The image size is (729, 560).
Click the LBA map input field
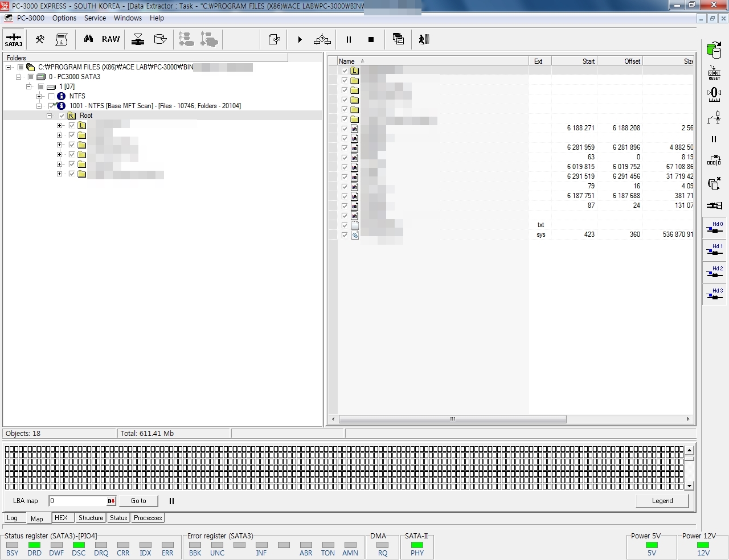tap(78, 501)
